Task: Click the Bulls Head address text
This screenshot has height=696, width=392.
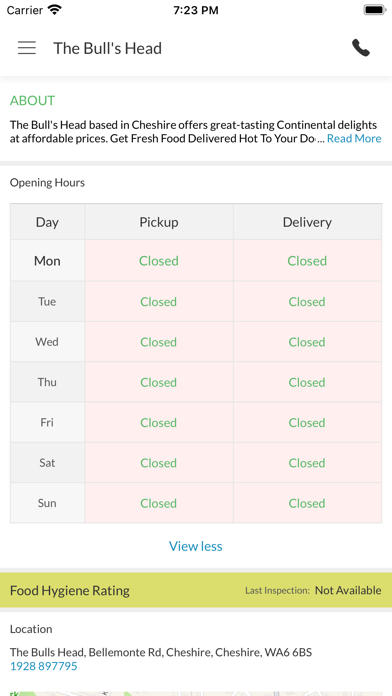Action: [x=161, y=652]
